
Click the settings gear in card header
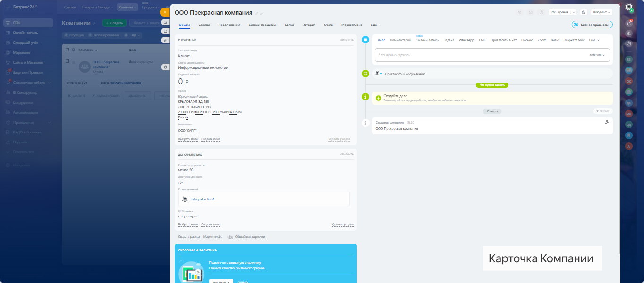pyautogui.click(x=584, y=12)
